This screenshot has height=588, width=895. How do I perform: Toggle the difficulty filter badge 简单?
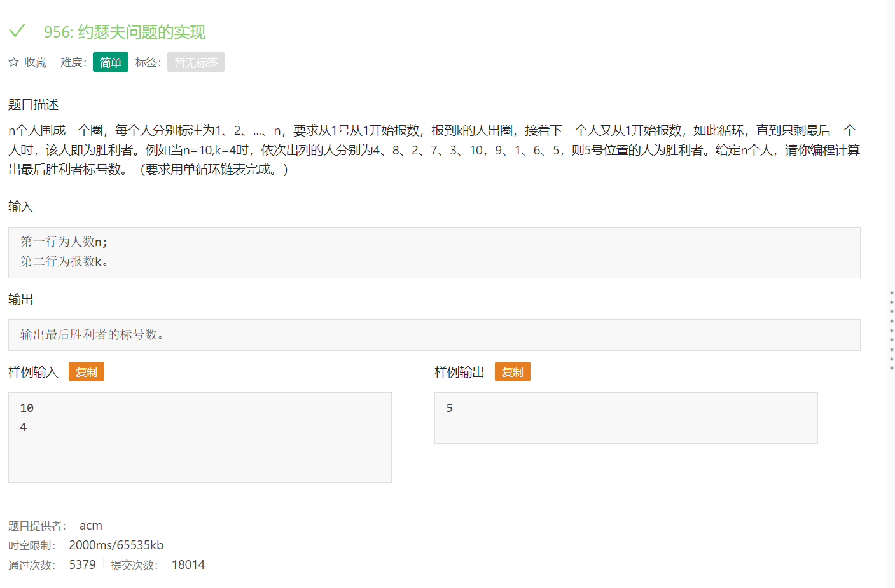click(110, 62)
